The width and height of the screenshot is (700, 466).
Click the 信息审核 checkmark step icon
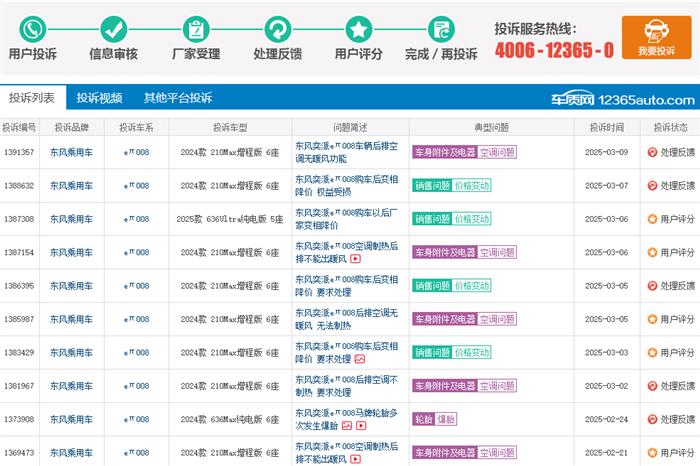pos(113,29)
